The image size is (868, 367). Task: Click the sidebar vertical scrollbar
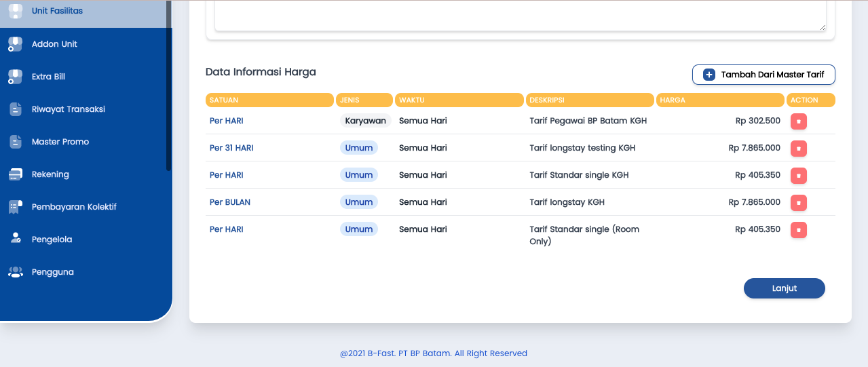click(169, 88)
